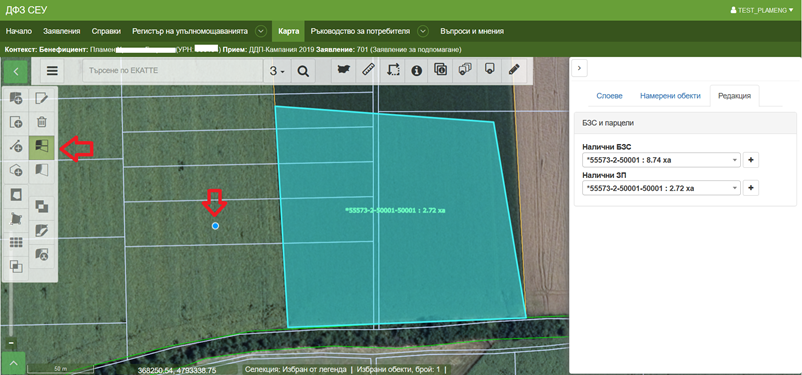802x375 pixels.
Task: Activate the pencil edit tool
Action: 514,70
